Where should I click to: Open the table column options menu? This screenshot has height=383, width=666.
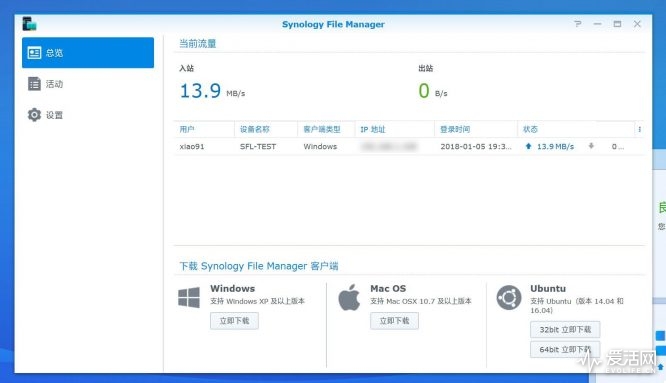[x=639, y=129]
